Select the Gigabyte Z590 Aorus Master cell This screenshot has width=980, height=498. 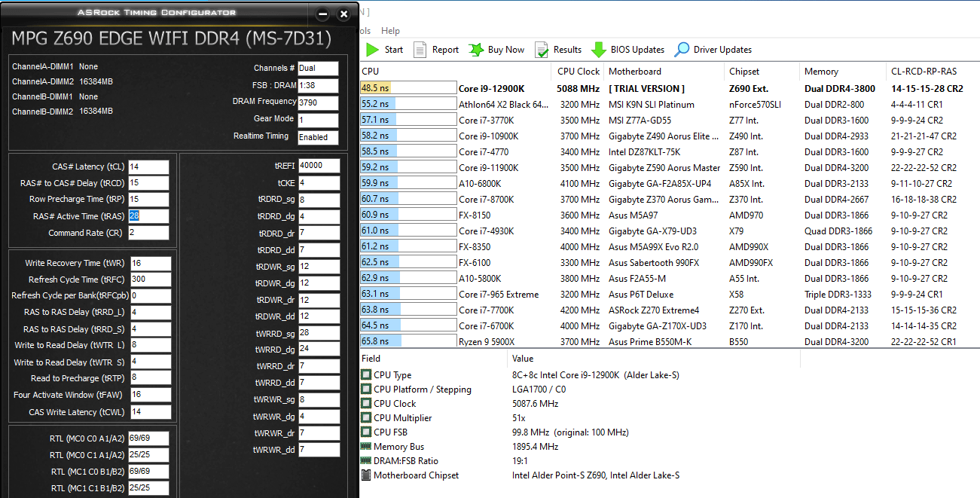664,167
